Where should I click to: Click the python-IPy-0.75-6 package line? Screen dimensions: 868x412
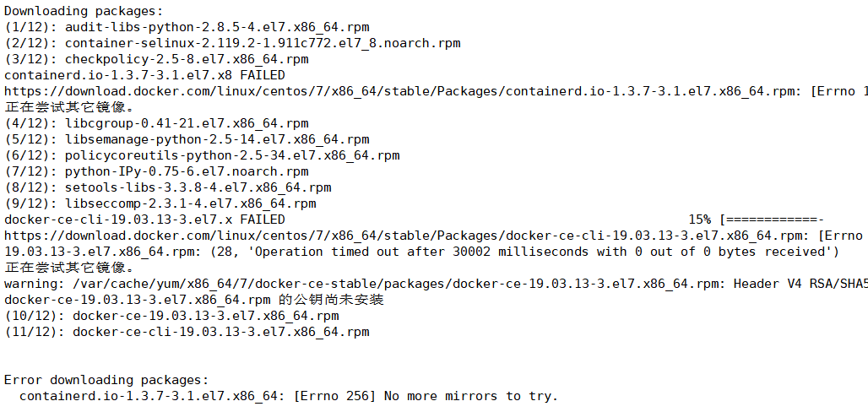coord(156,171)
